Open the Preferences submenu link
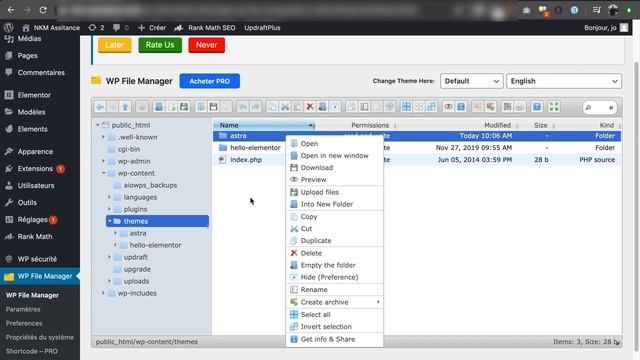This screenshot has height=360, width=640. [24, 323]
